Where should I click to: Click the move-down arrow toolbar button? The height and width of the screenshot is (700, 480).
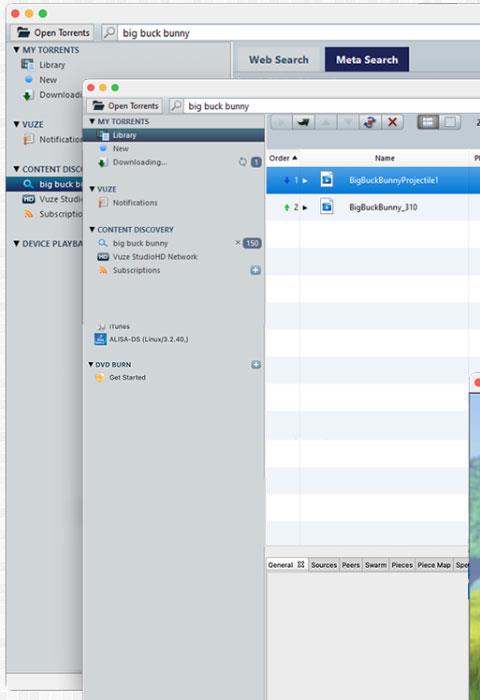348,122
